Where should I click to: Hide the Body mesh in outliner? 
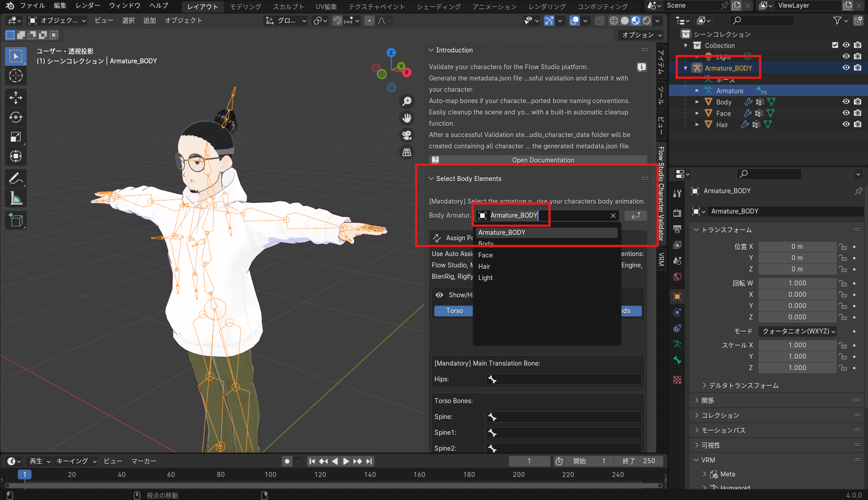(846, 102)
